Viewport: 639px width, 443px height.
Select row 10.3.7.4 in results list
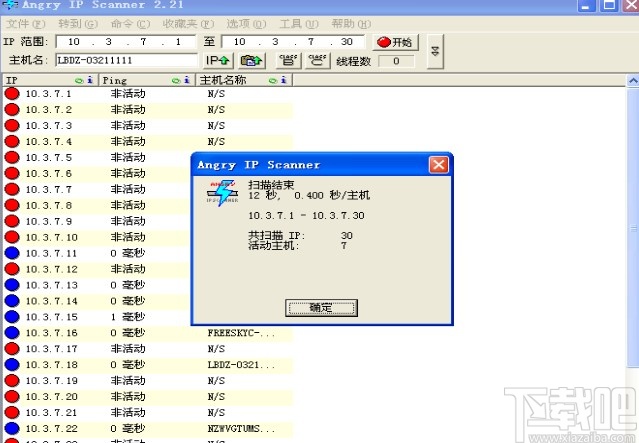coord(148,141)
